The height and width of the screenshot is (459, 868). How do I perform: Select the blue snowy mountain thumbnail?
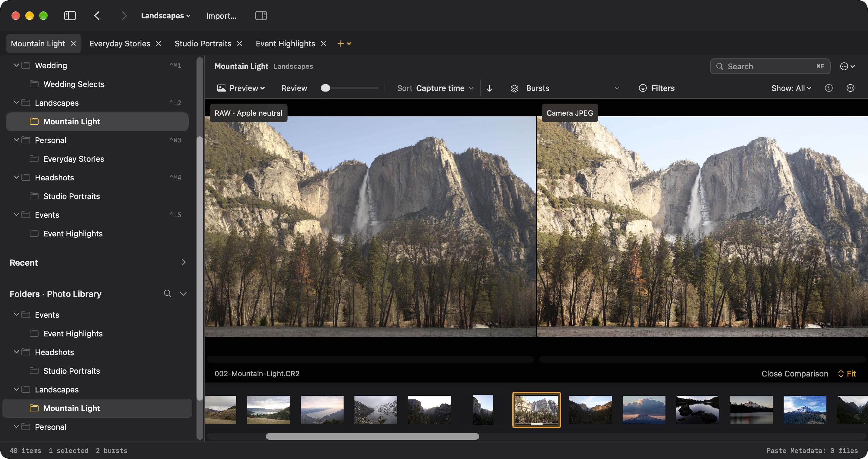click(805, 410)
